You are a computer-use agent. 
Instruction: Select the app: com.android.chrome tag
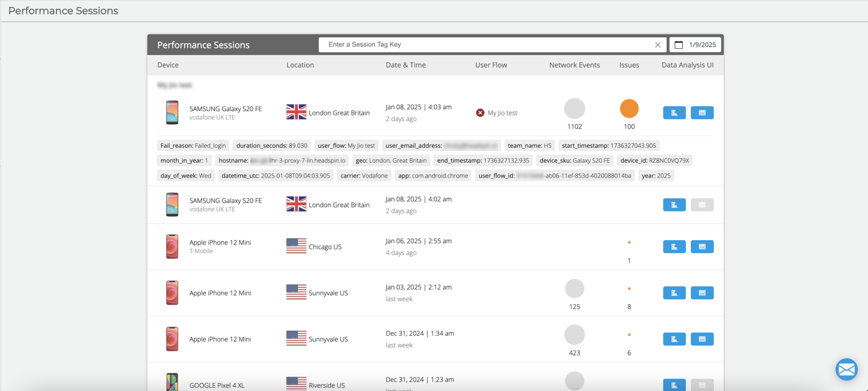433,176
